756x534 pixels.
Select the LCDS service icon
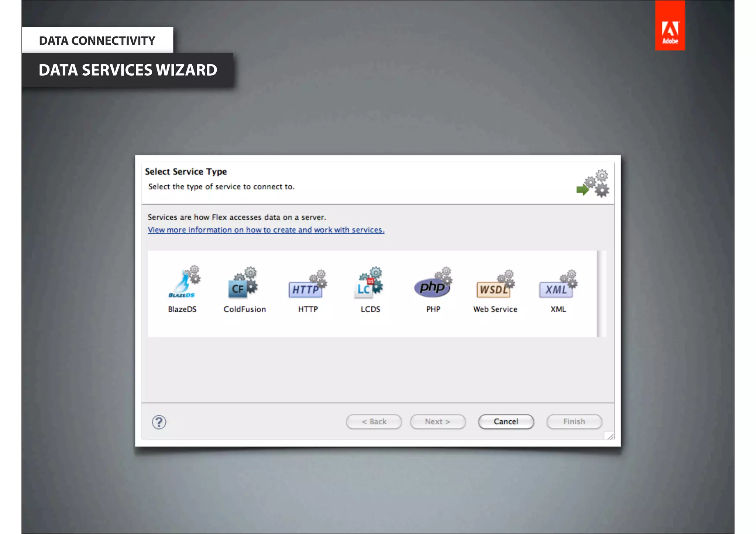coord(370,283)
